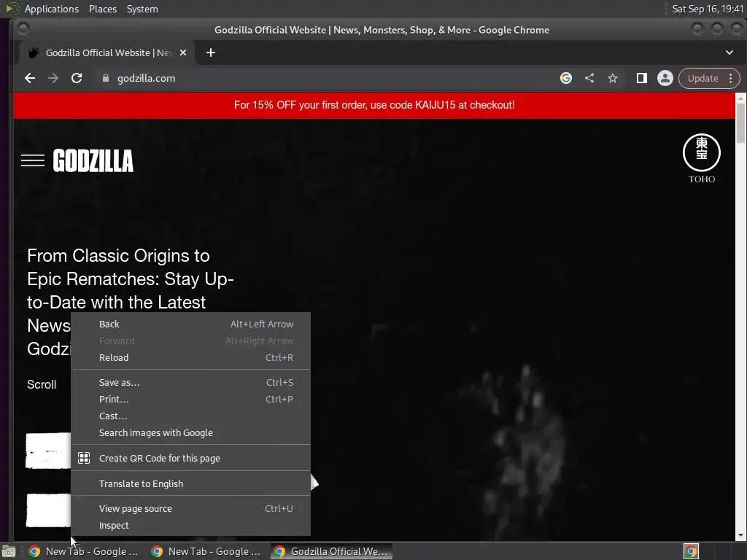Click scrollbar down arrow
The image size is (747, 560).
click(740, 536)
